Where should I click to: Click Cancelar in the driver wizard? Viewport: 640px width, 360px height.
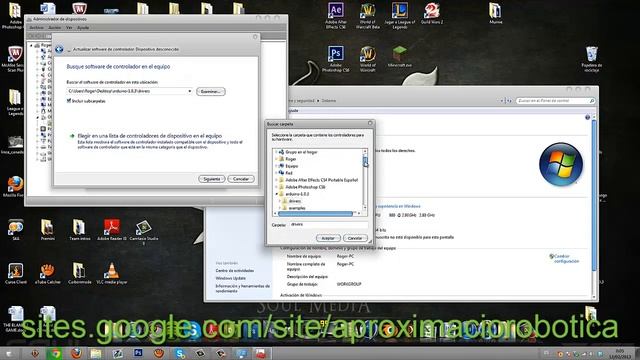[241, 179]
